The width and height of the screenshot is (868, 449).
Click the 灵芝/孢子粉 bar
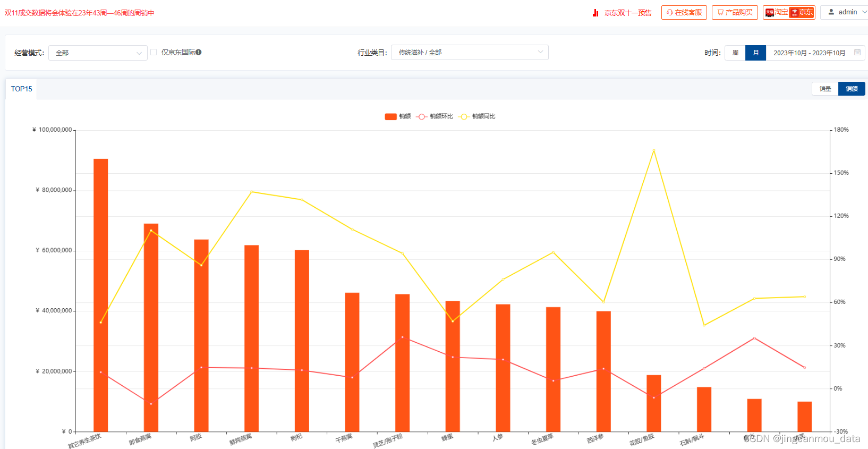pyautogui.click(x=403, y=363)
